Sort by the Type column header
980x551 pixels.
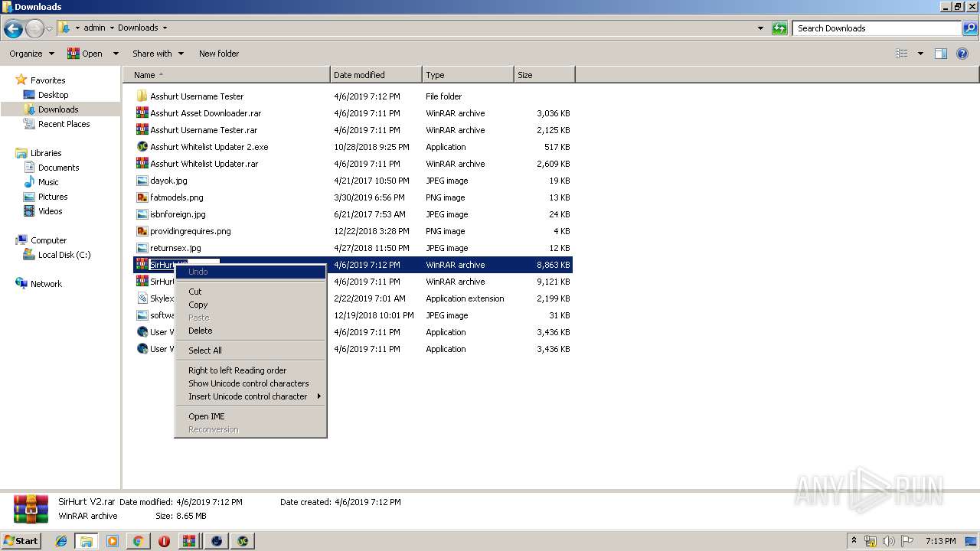[x=468, y=75]
